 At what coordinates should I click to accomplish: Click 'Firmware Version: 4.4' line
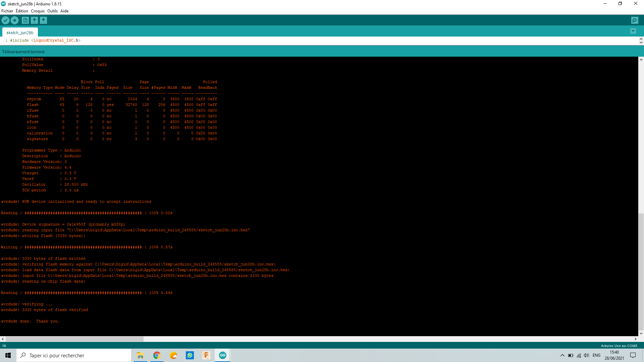[x=47, y=167]
